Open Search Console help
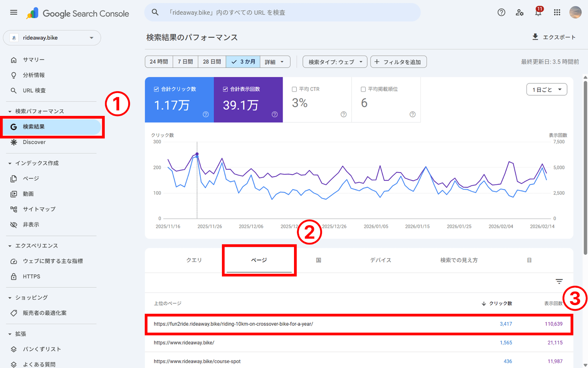 tap(501, 12)
